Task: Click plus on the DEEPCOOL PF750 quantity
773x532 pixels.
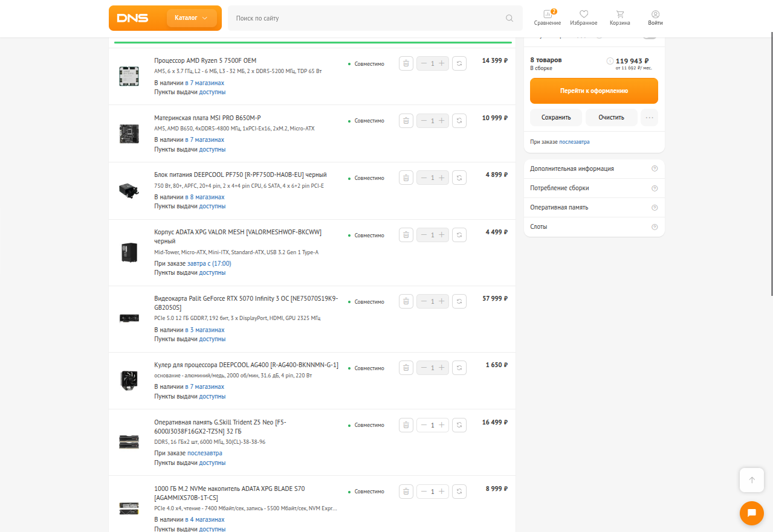Action: [442, 178]
